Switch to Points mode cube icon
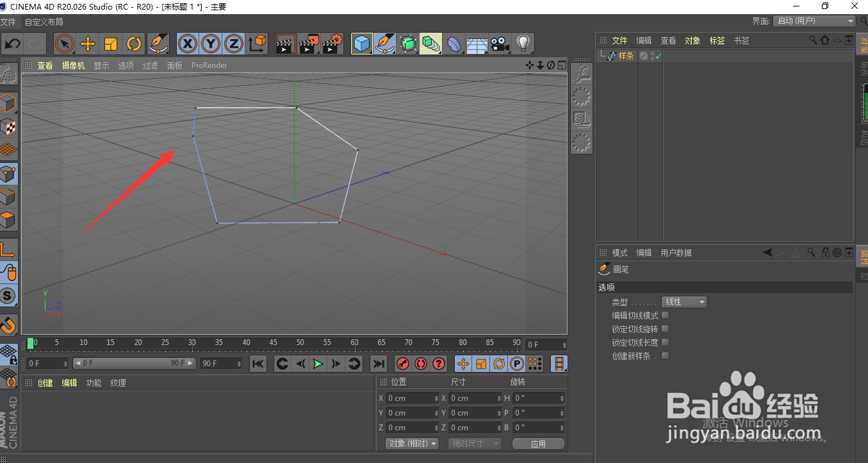The width and height of the screenshot is (868, 463). (8, 174)
